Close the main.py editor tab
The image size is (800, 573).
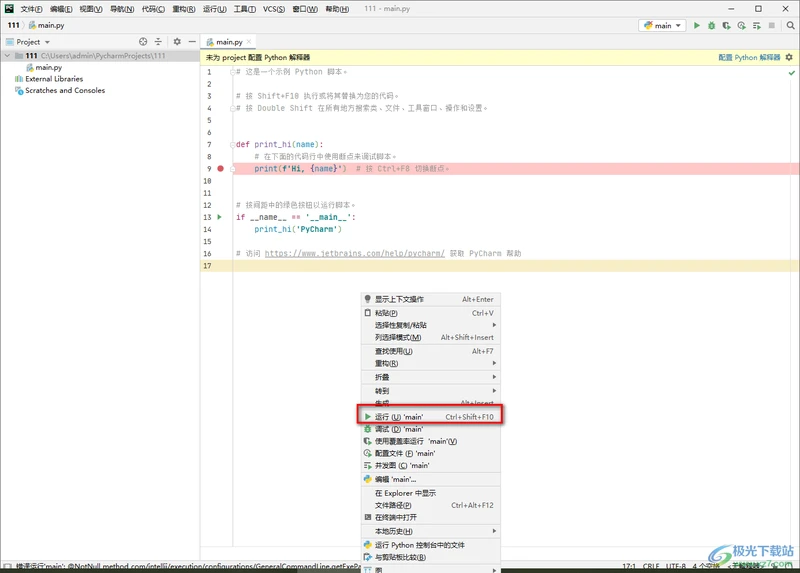pyautogui.click(x=249, y=42)
